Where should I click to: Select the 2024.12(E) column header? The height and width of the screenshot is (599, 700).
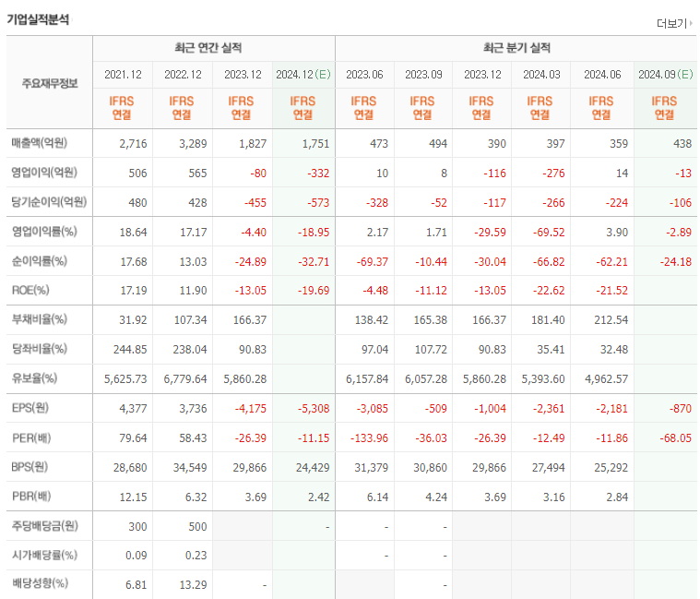click(x=303, y=75)
